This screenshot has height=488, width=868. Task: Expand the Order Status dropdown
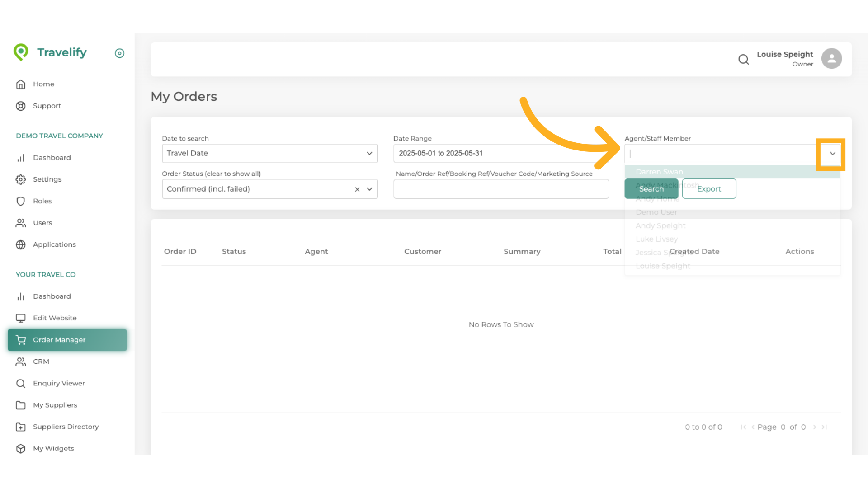(369, 189)
